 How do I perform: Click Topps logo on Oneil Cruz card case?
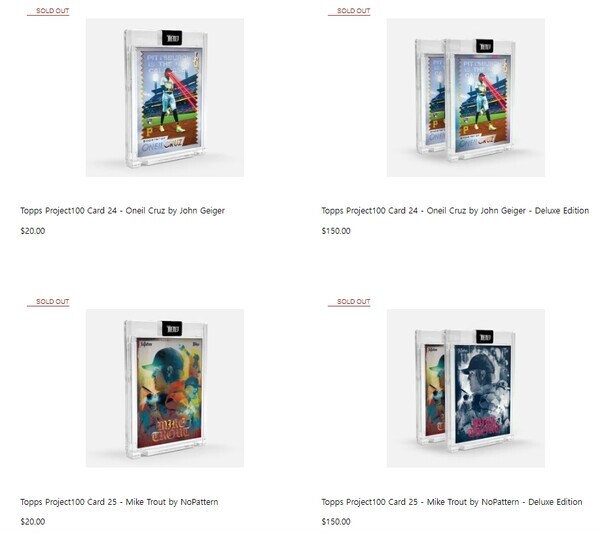coord(171,38)
